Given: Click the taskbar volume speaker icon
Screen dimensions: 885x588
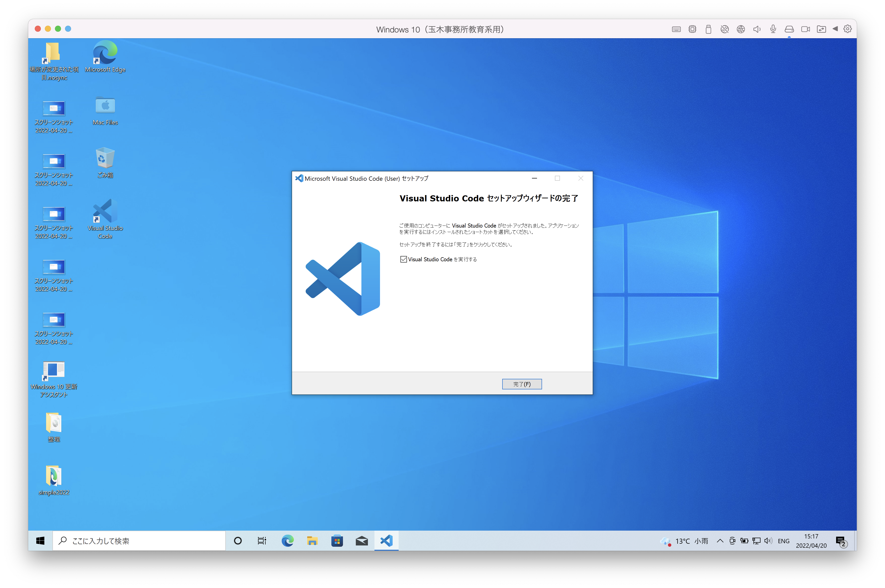Looking at the screenshot, I should click(768, 541).
